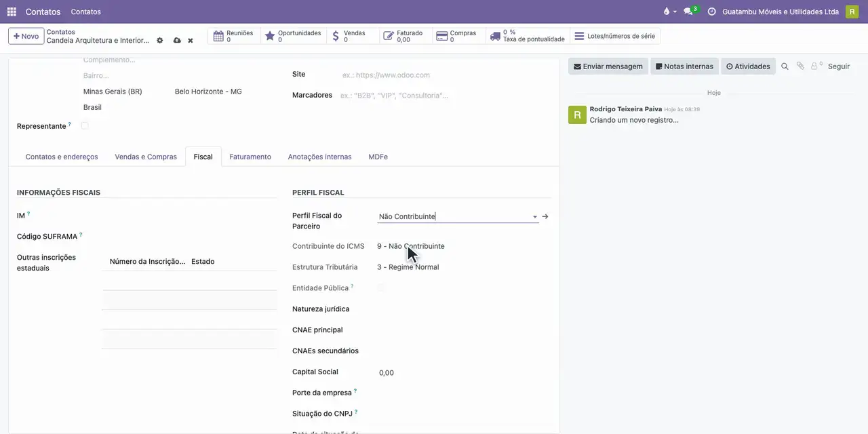Image resolution: width=868 pixels, height=434 pixels.
Task: Toggle the Representante checkbox
Action: 85,125
